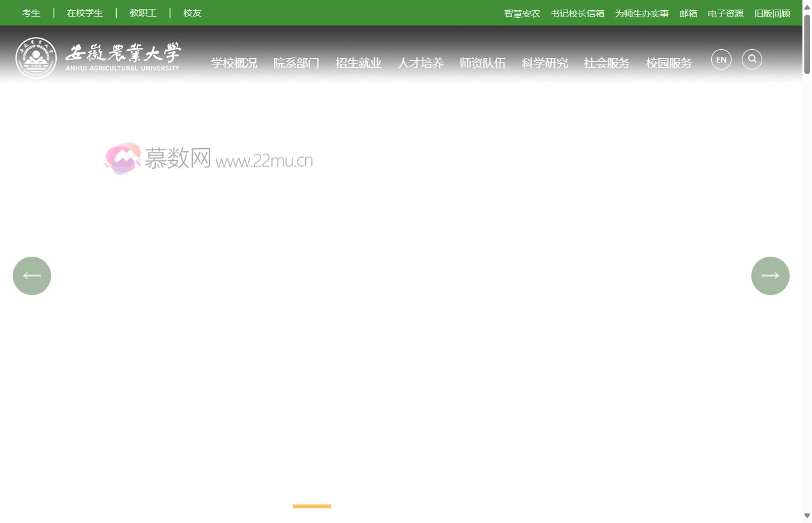This screenshot has width=812, height=523.
Task: Switch to English via EN icon
Action: pyautogui.click(x=721, y=59)
